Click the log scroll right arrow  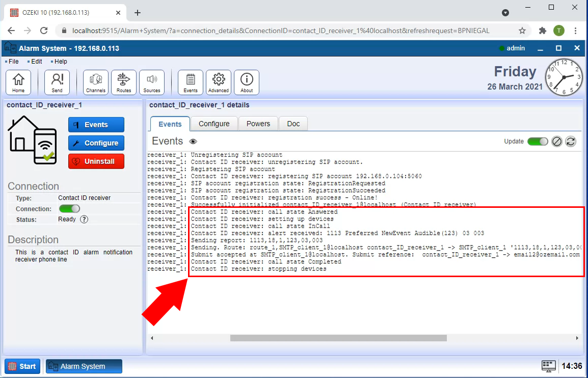click(577, 338)
